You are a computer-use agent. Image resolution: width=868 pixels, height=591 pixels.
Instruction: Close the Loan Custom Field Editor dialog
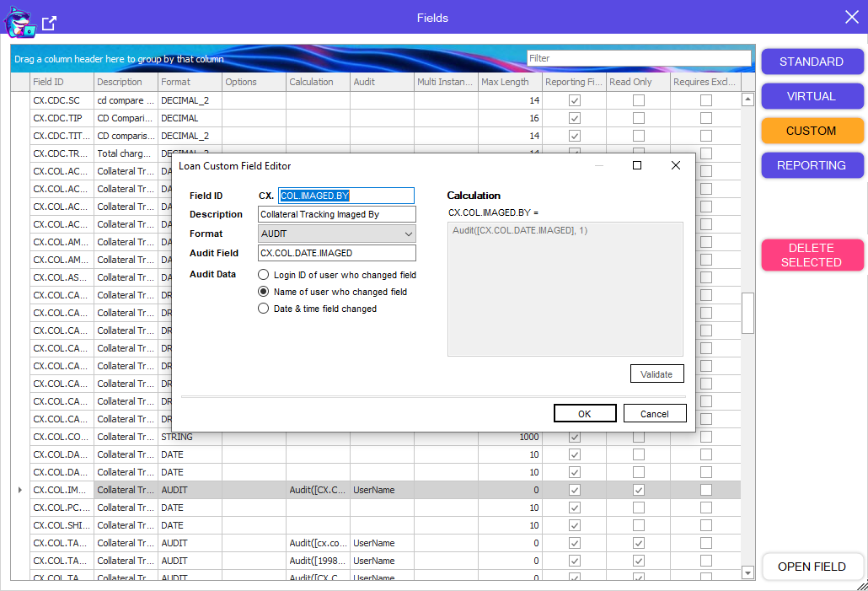point(675,166)
